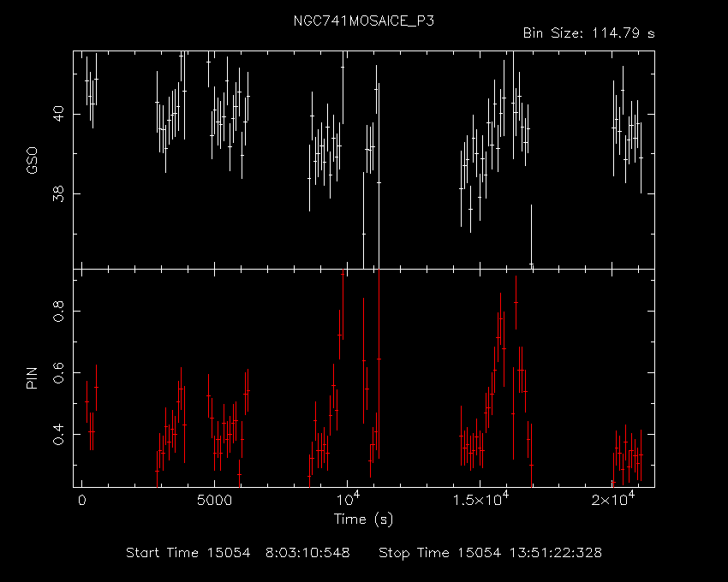
Task: Click the GSO y-axis label
Action: [x=32, y=160]
